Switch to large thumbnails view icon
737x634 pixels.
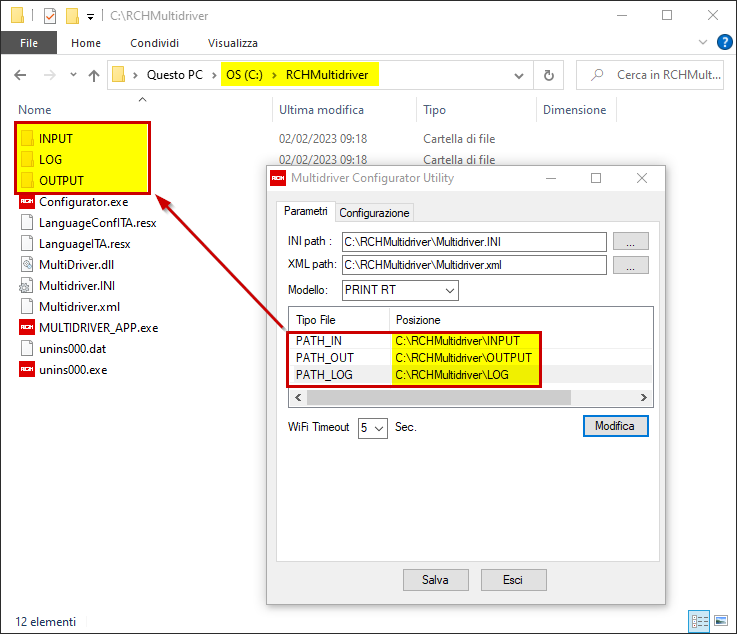(x=721, y=621)
